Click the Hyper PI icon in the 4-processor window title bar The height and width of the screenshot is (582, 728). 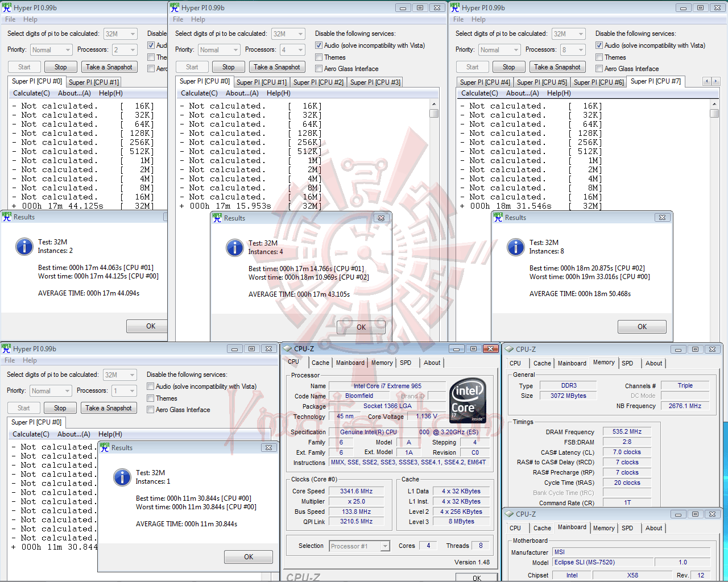175,7
